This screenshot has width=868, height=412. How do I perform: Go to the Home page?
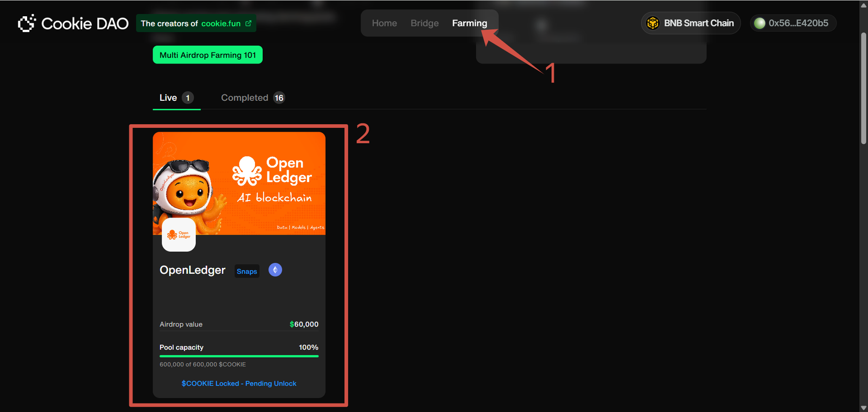point(384,23)
